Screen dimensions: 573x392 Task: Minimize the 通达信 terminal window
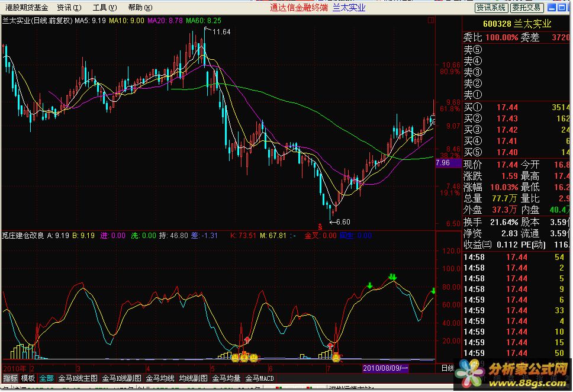coord(552,7)
